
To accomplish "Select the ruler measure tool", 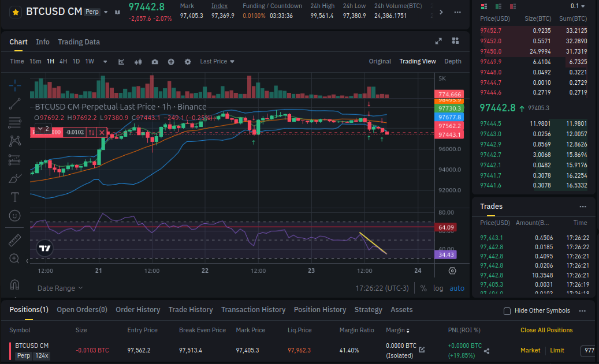I will [14, 240].
